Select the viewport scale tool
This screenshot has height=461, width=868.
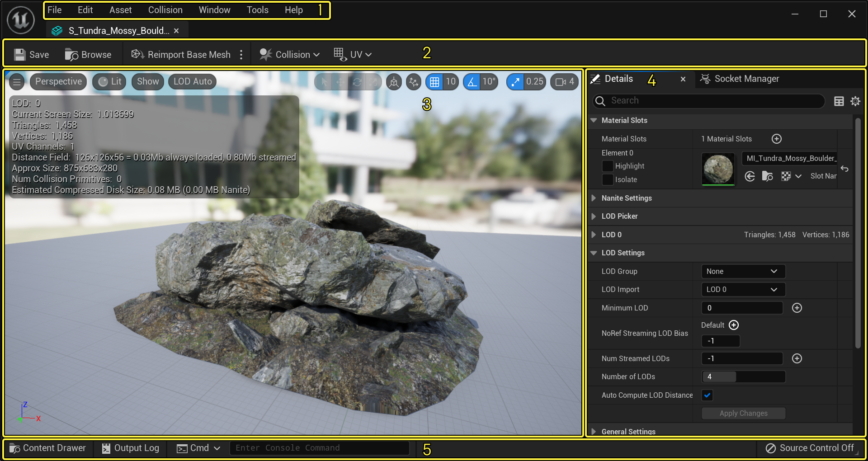(x=373, y=82)
